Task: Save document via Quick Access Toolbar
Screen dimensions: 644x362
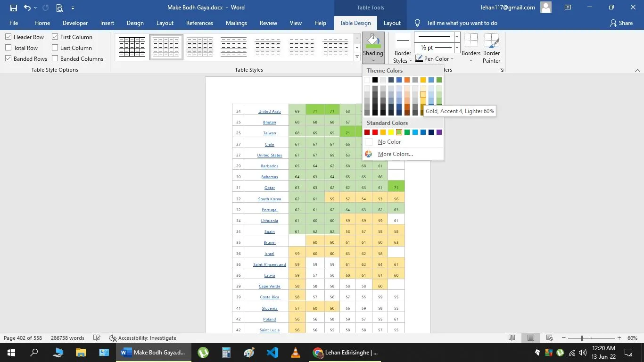Action: pos(13,7)
